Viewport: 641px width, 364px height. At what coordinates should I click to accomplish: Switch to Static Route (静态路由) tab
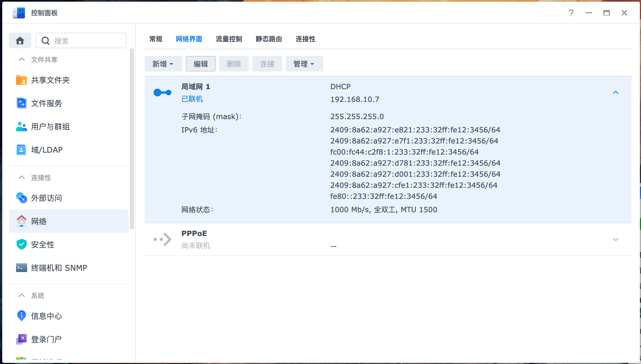click(269, 39)
